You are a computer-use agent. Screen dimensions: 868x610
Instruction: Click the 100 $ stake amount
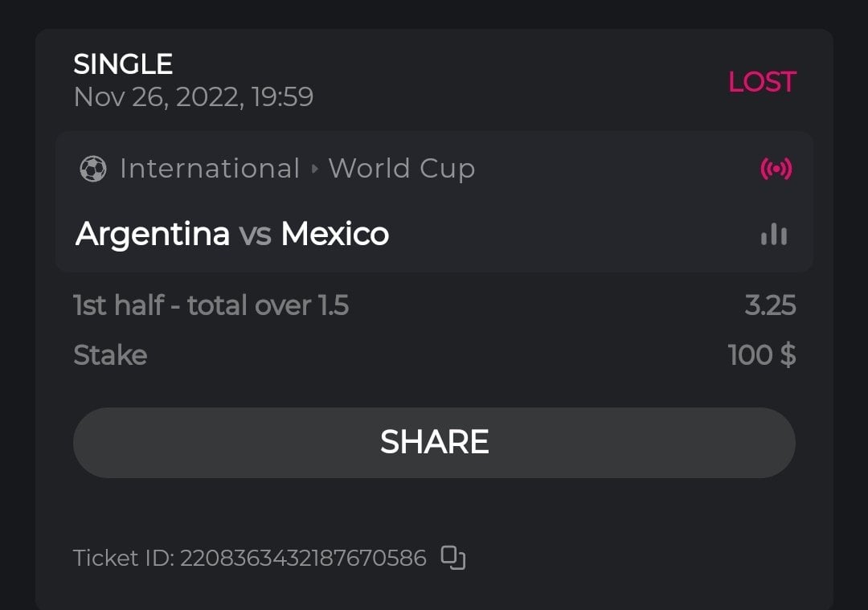tap(761, 355)
